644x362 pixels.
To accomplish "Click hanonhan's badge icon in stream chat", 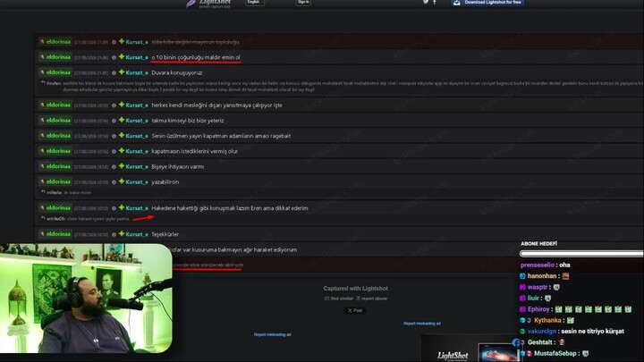I will coord(522,276).
